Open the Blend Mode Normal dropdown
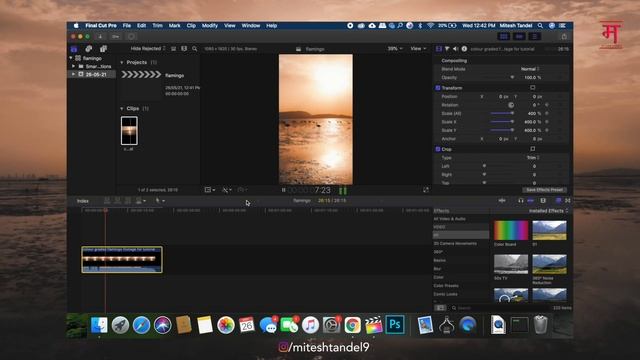Screen dimensions: 640x360 530,69
